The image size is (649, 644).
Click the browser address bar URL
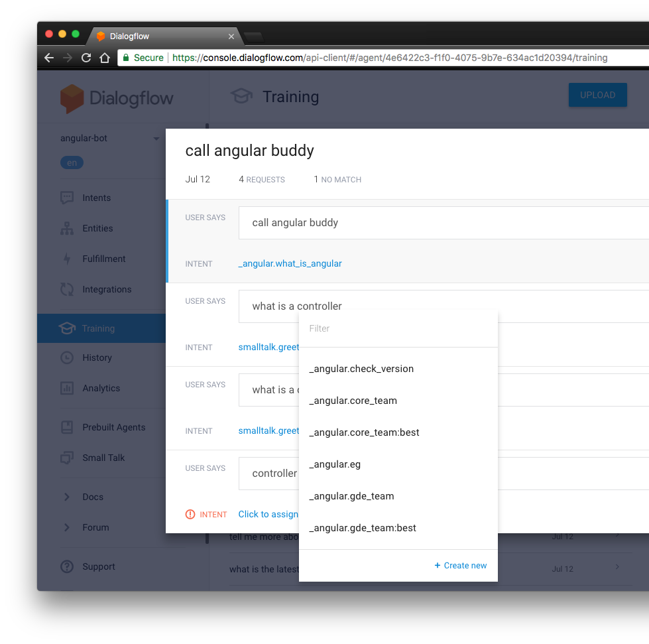(x=390, y=58)
